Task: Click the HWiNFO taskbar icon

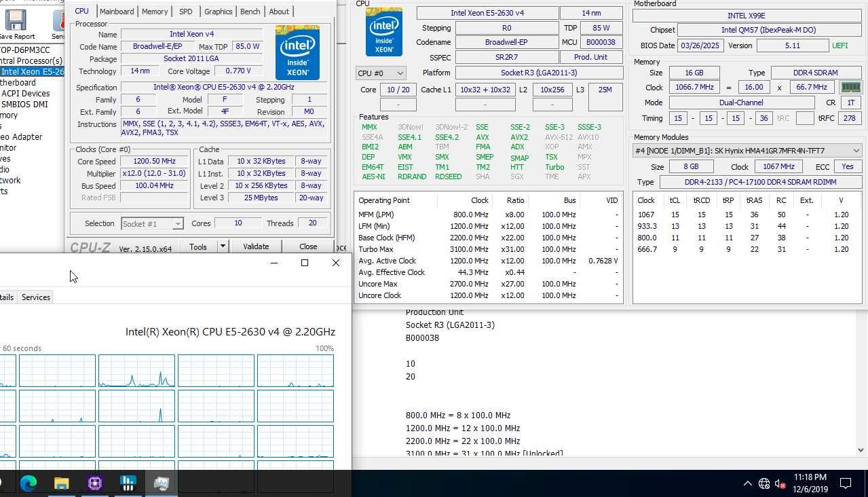Action: [128, 483]
